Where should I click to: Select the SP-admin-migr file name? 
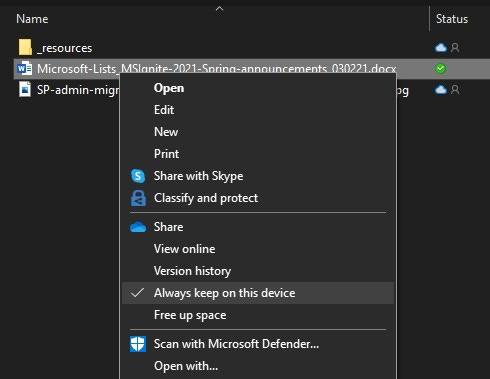[x=78, y=90]
